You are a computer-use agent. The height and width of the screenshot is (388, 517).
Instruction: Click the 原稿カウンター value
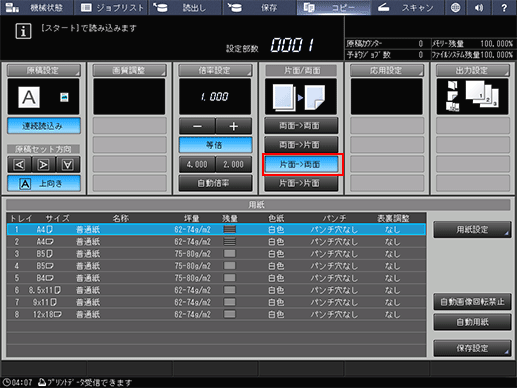[421, 44]
